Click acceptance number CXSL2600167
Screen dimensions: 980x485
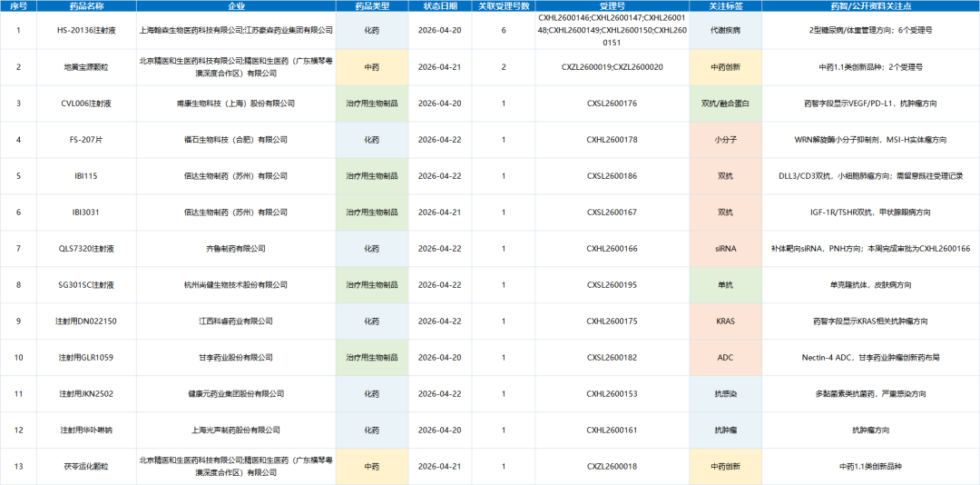[x=612, y=213]
